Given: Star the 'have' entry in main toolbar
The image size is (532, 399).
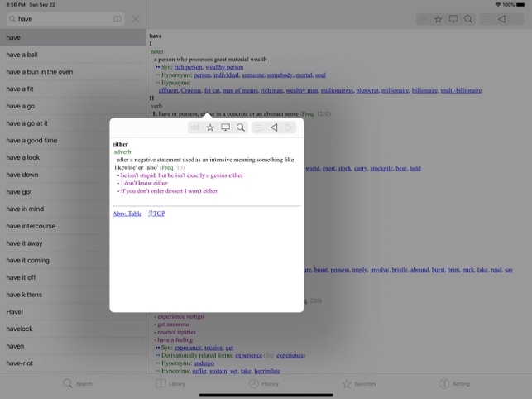Looking at the screenshot, I should [438, 19].
